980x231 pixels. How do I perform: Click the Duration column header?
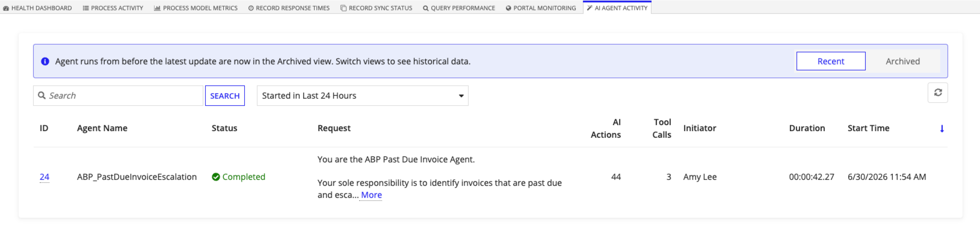point(807,128)
